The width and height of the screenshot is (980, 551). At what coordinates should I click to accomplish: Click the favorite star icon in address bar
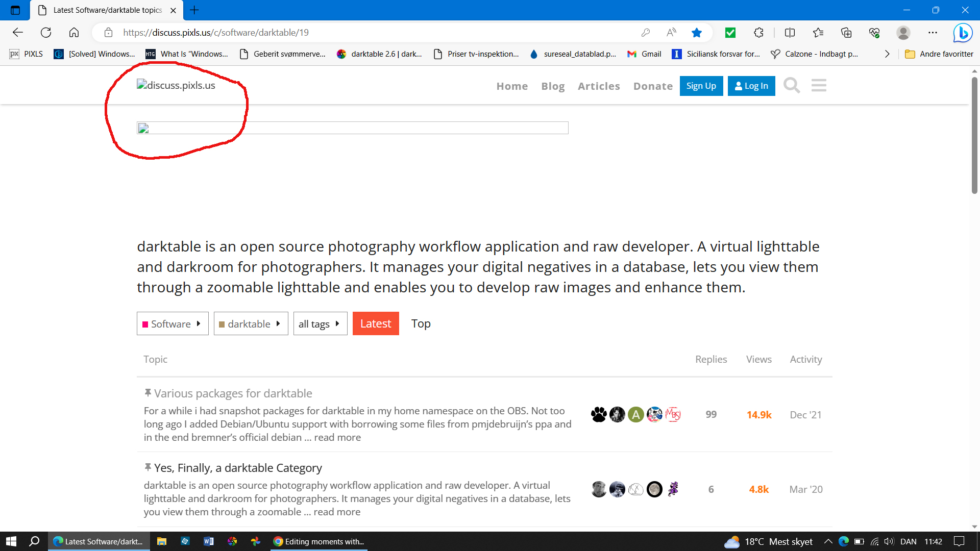[696, 33]
